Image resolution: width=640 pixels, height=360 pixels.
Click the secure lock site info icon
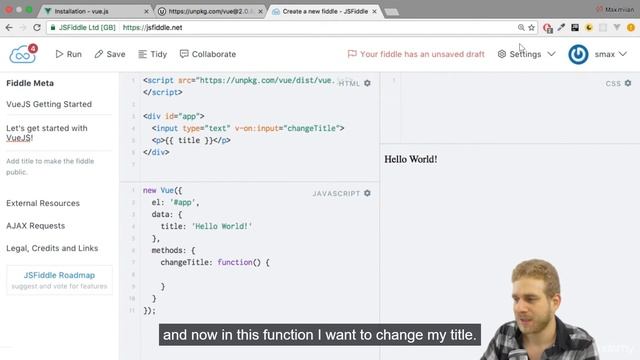pos(53,27)
